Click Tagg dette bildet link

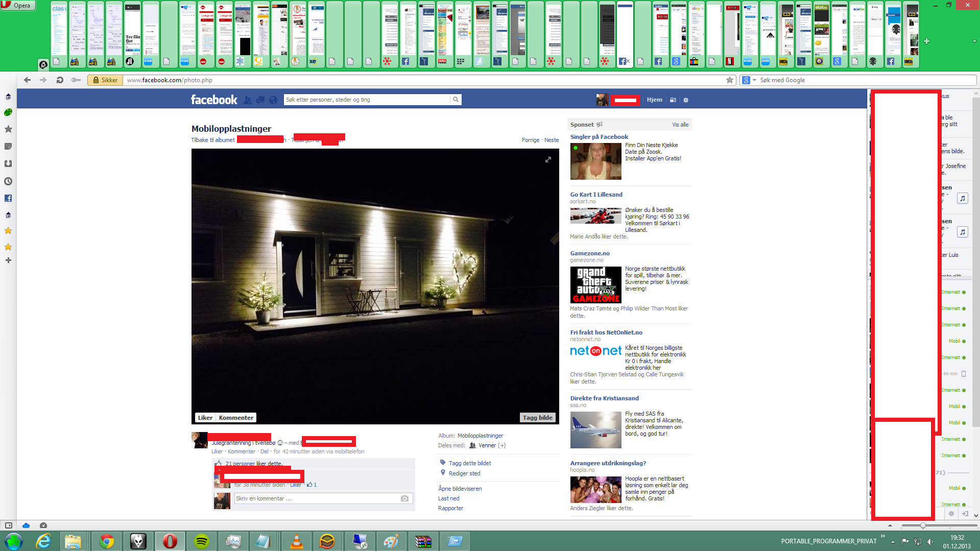470,463
